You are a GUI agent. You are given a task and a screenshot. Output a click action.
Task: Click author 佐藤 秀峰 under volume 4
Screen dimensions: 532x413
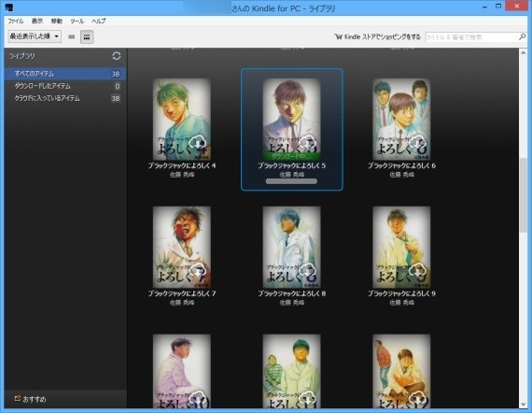[181, 175]
